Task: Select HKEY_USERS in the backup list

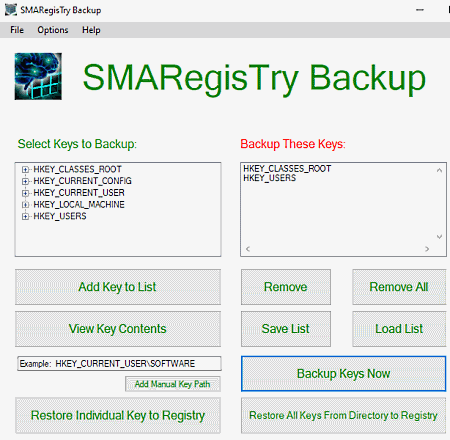Action: (x=269, y=178)
